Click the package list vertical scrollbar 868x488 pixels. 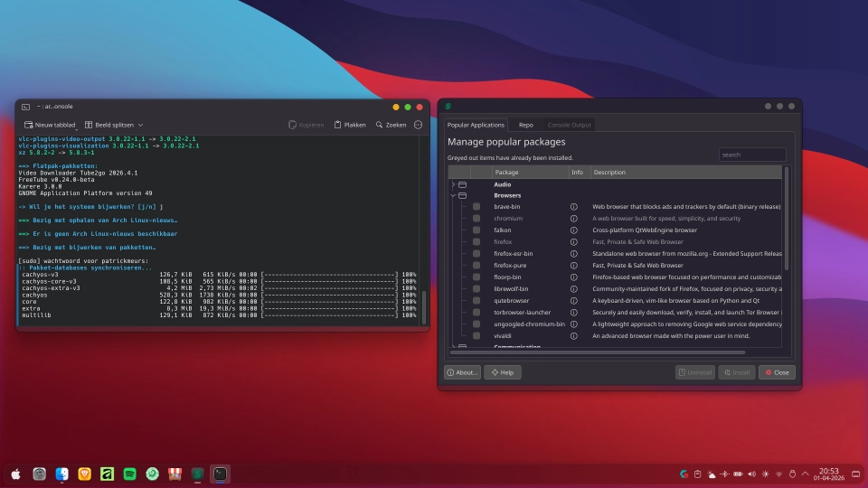787,219
